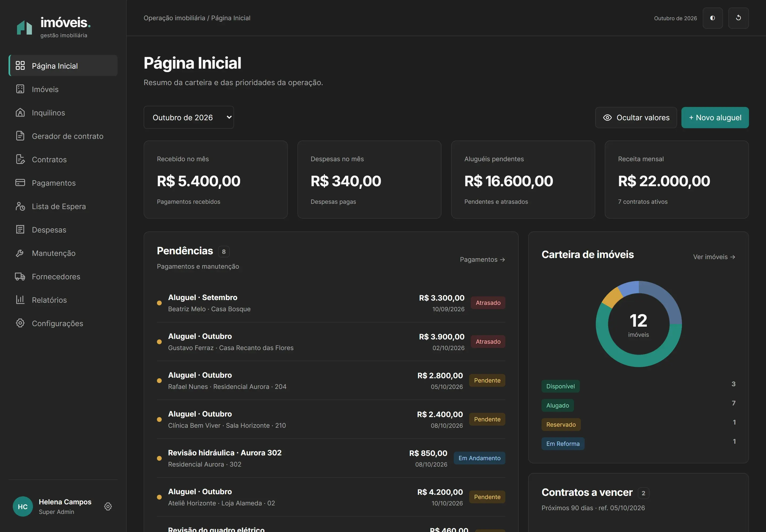Screen dimensions: 766x532
Task: Click Outubro de 2026 label in header
Action: 675,18
